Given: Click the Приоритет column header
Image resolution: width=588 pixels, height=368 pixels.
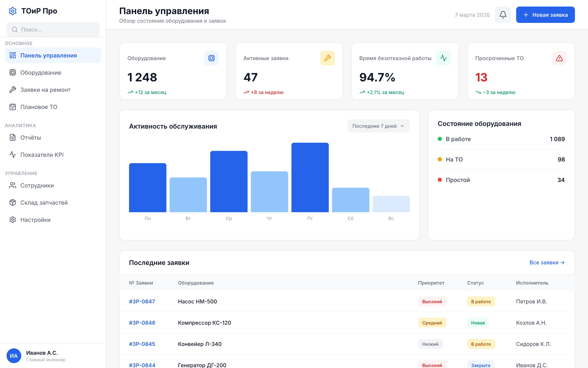Looking at the screenshot, I should coord(431,283).
